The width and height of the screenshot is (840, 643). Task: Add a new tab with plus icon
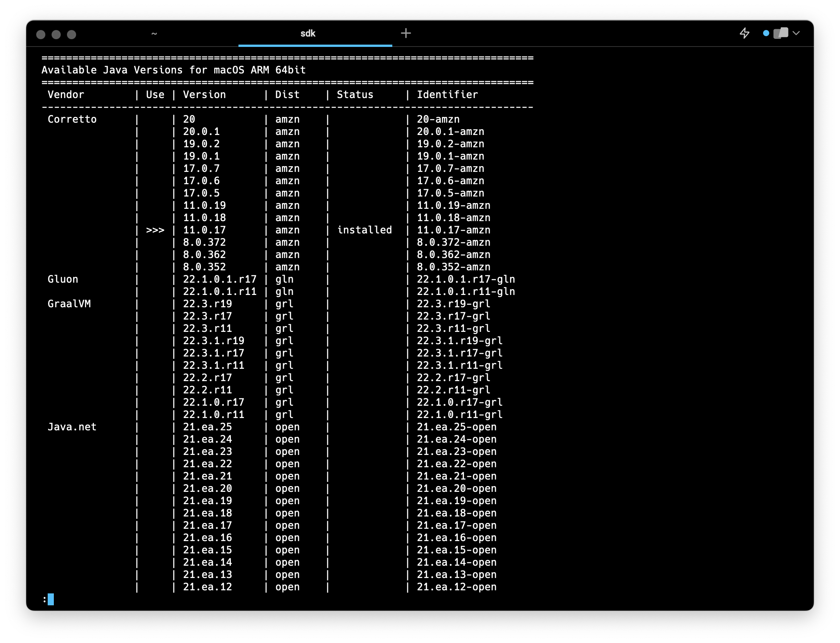tap(406, 33)
